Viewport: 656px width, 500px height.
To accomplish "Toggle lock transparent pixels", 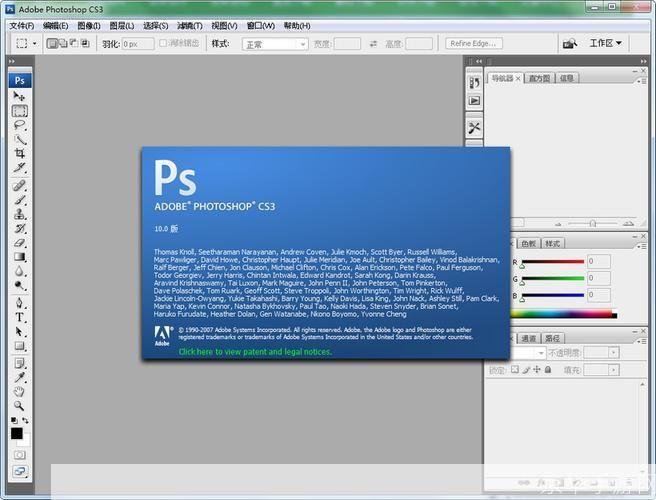I will (x=515, y=369).
